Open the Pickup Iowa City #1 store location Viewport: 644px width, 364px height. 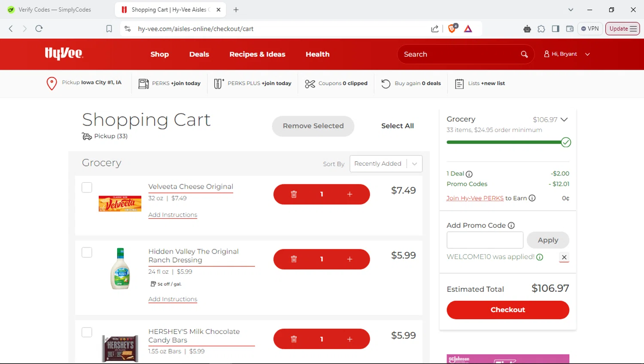84,83
